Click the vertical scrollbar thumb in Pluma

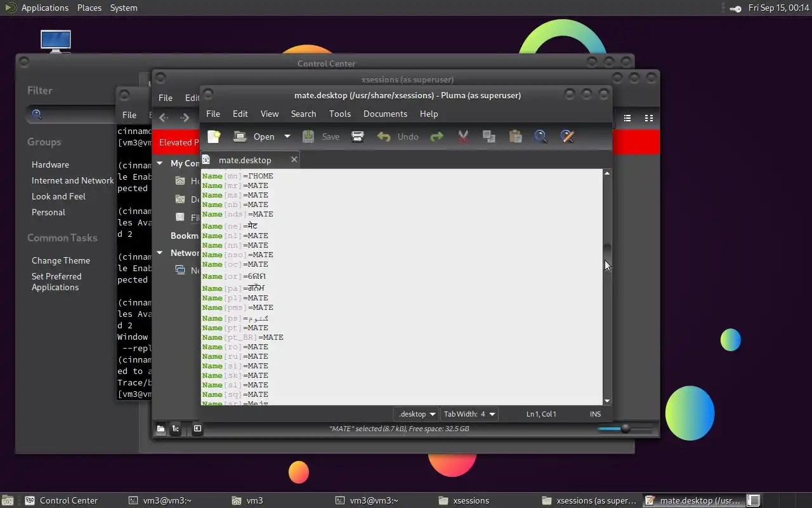[607, 253]
